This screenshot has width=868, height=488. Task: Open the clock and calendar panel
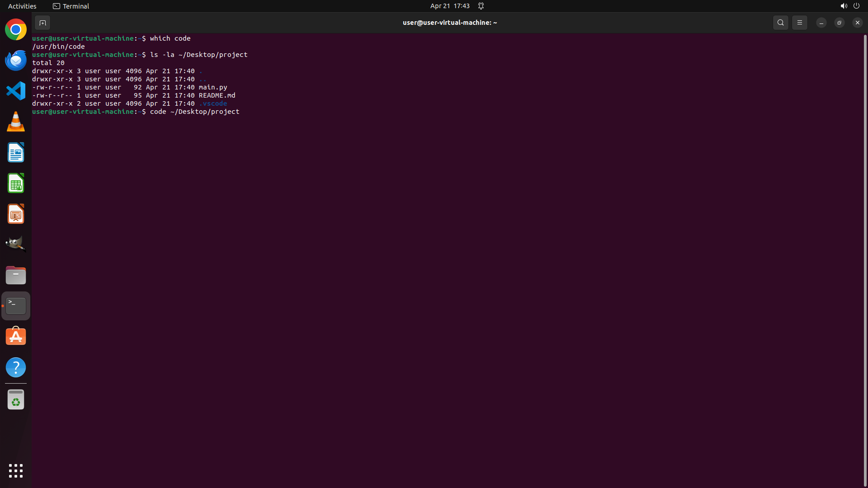coord(450,6)
